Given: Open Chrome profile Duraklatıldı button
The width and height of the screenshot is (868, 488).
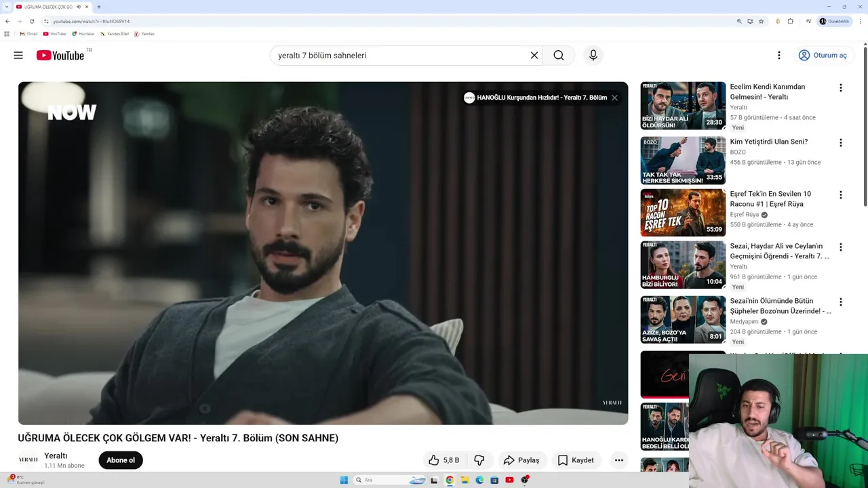Looking at the screenshot, I should [x=835, y=21].
